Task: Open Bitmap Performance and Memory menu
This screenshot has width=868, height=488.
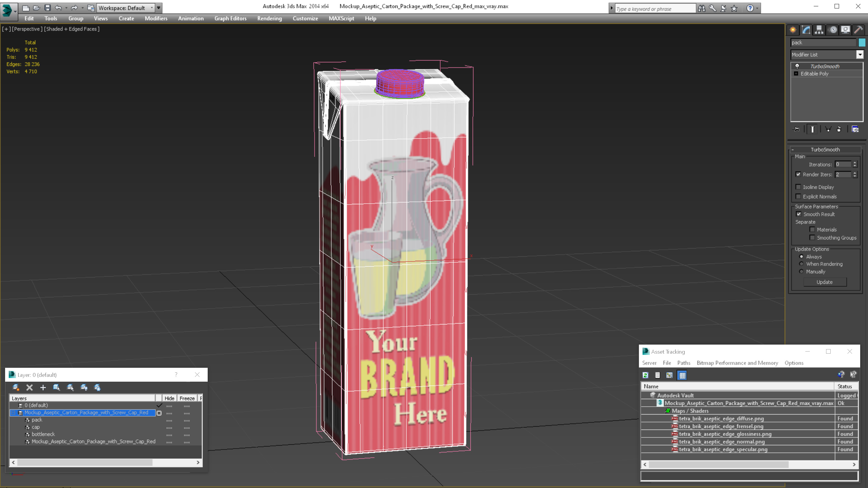Action: 737,363
